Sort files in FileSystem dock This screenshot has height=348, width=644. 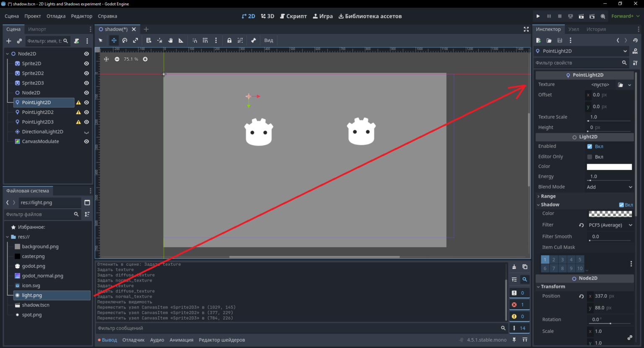point(87,214)
